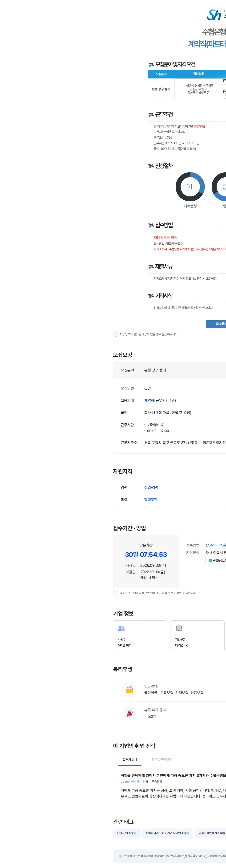Image resolution: width=226 pixels, height=868 pixels.
Task: Open the 가족친화인증기업 채용관 tag
Action: (x=210, y=833)
